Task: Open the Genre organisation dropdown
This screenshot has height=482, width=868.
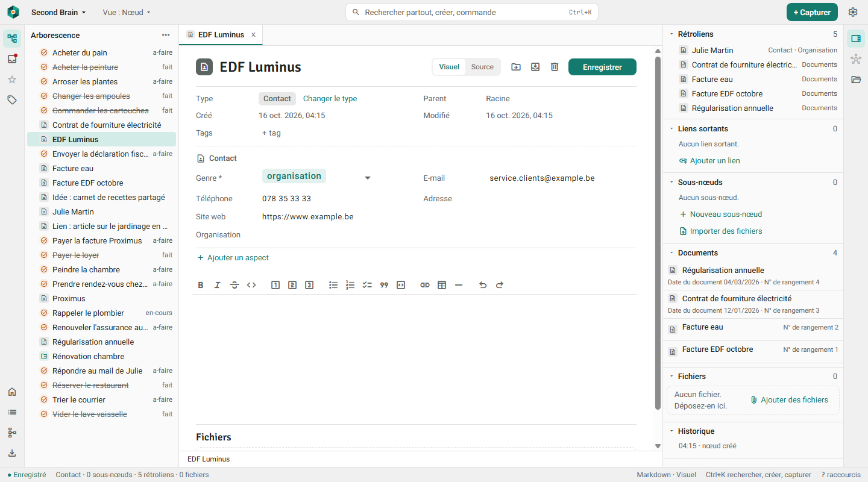Action: point(318,177)
